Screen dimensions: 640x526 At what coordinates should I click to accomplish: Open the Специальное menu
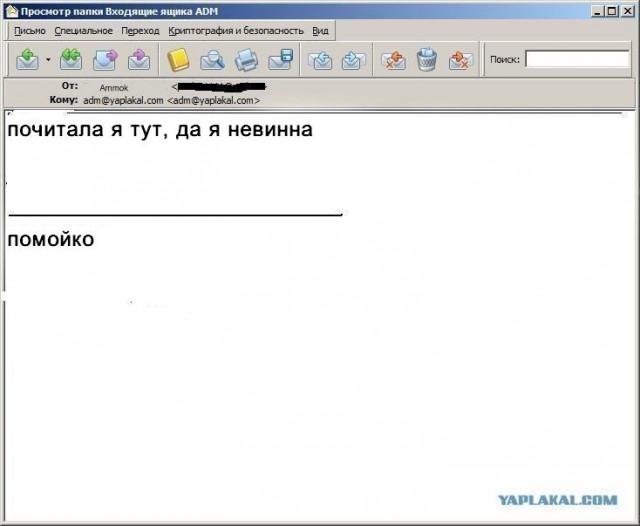coord(83,31)
